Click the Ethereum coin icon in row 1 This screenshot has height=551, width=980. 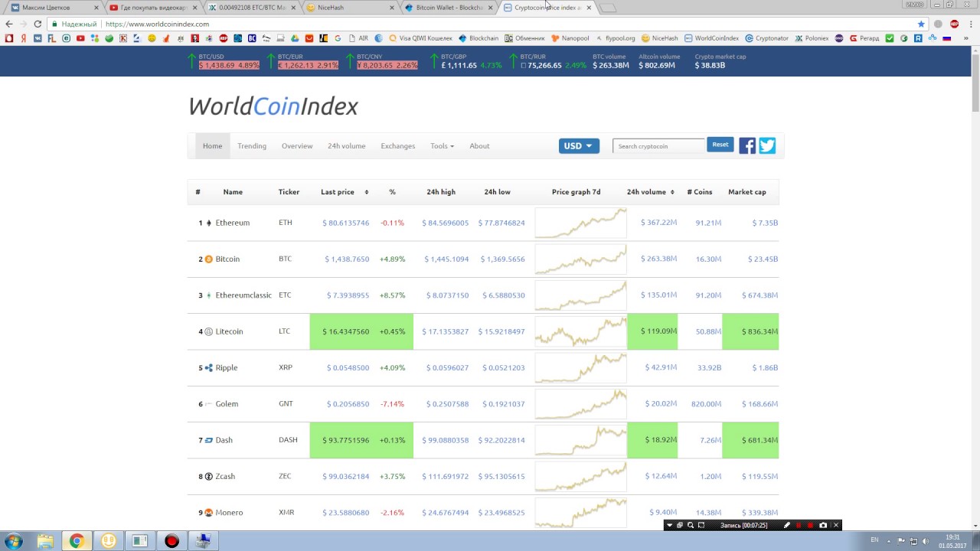209,223
